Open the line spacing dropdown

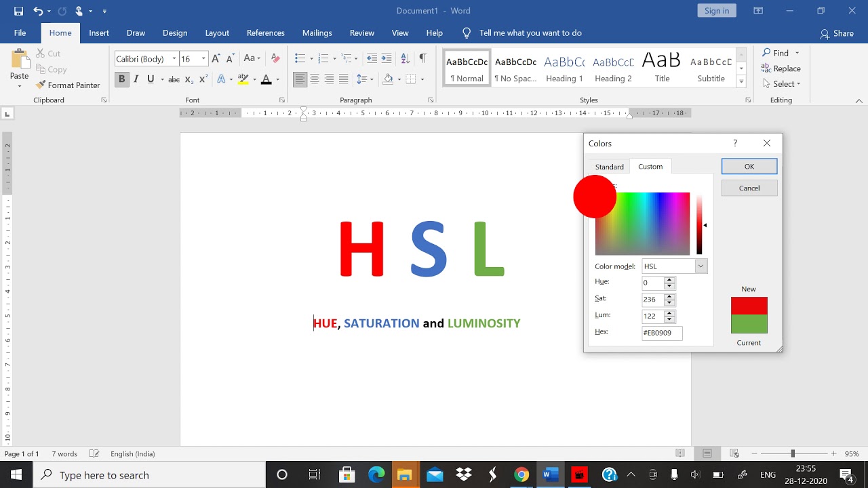click(x=365, y=79)
